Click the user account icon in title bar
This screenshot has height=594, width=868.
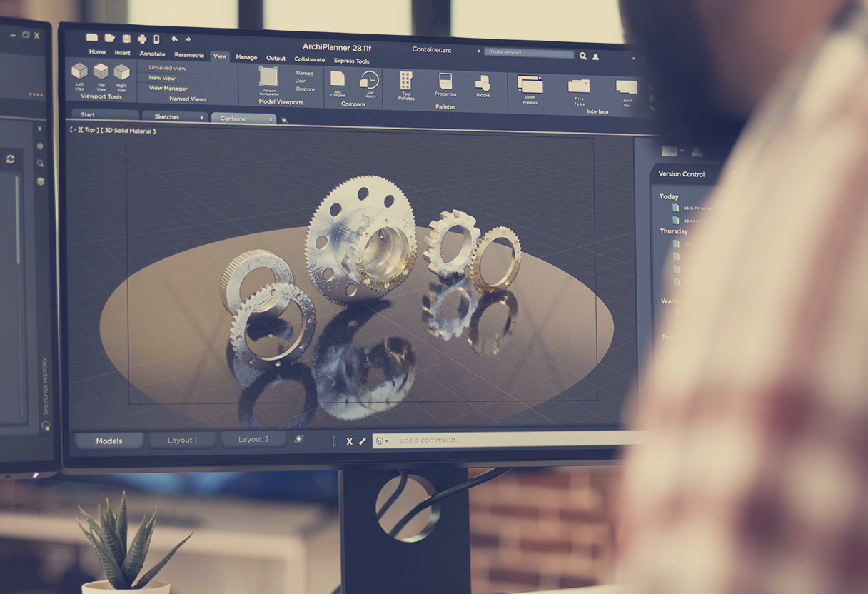pyautogui.click(x=596, y=56)
